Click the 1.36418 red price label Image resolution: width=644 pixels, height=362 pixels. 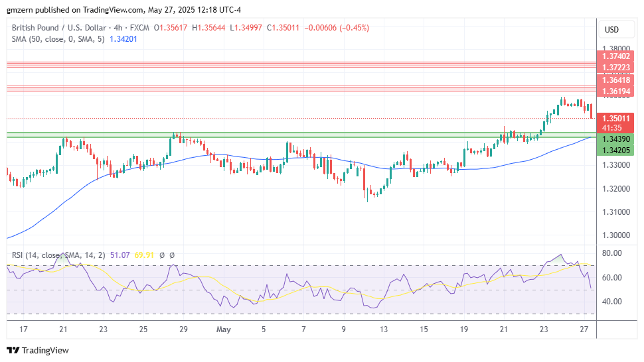[x=616, y=80]
